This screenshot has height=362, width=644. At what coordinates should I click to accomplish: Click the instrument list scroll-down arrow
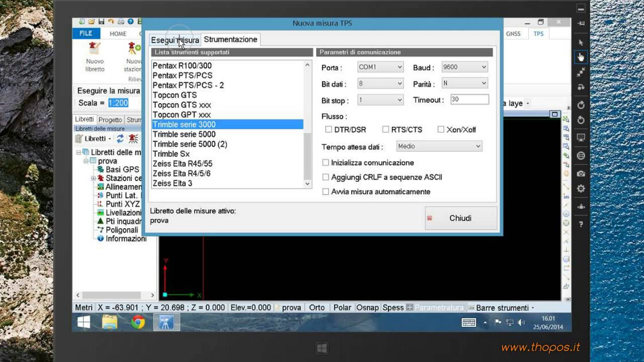(307, 184)
